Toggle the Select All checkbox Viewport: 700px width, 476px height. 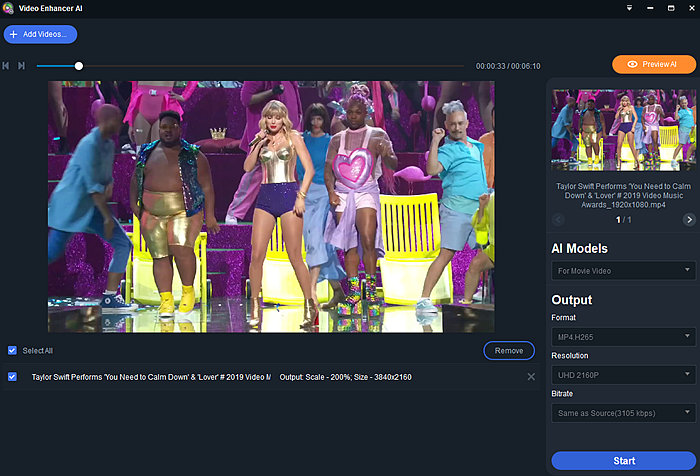coord(12,350)
